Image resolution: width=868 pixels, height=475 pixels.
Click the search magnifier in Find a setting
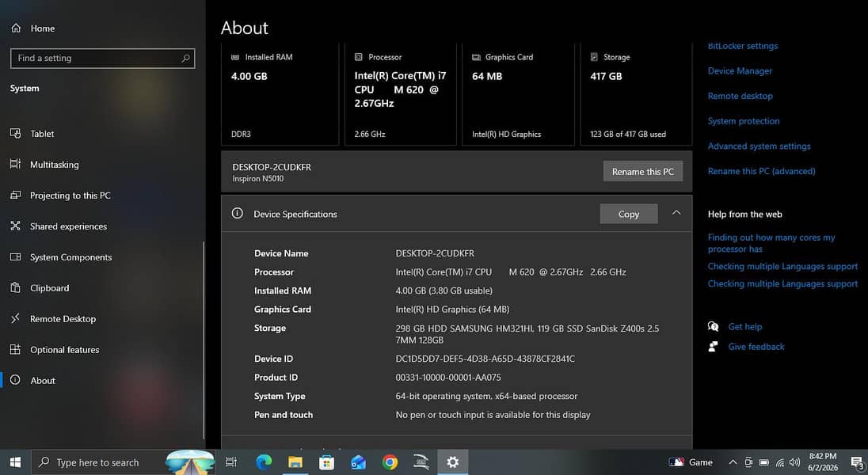coord(185,58)
